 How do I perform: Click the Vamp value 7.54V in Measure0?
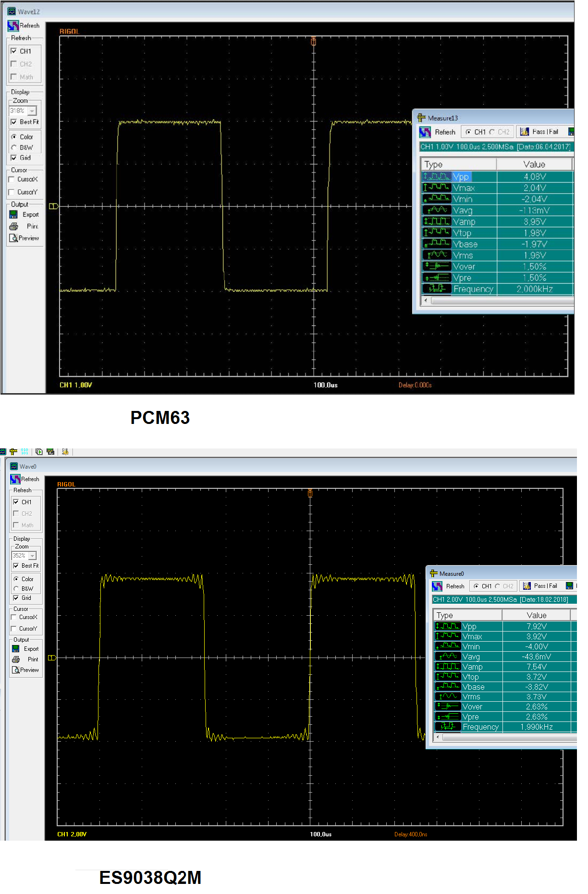pos(537,667)
